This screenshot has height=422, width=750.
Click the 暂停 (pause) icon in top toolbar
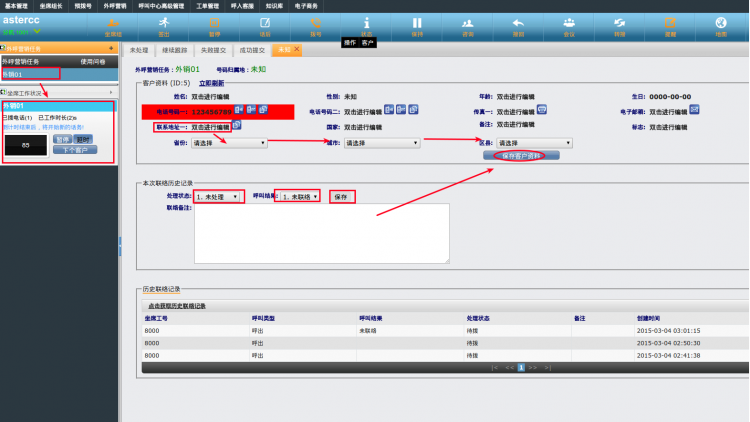[x=214, y=24]
